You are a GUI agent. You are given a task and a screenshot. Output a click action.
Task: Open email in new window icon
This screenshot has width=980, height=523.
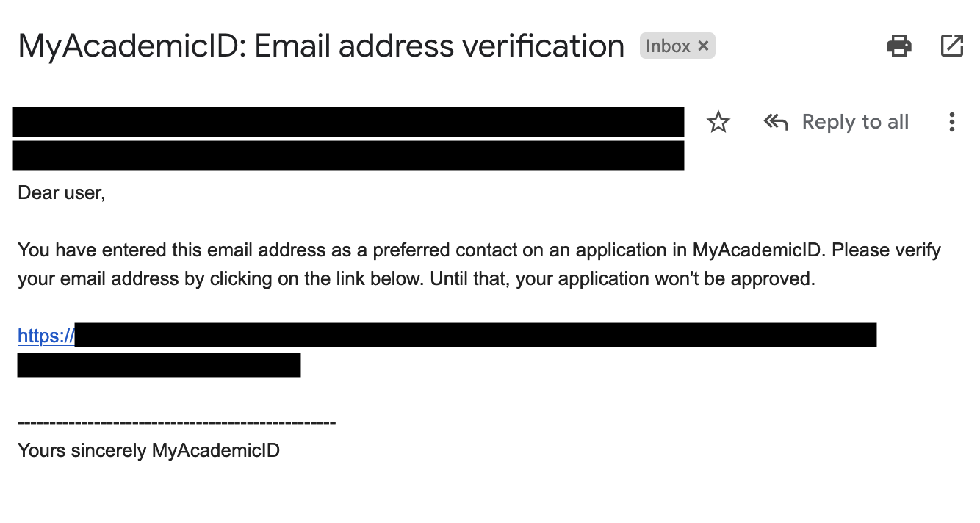pos(952,46)
